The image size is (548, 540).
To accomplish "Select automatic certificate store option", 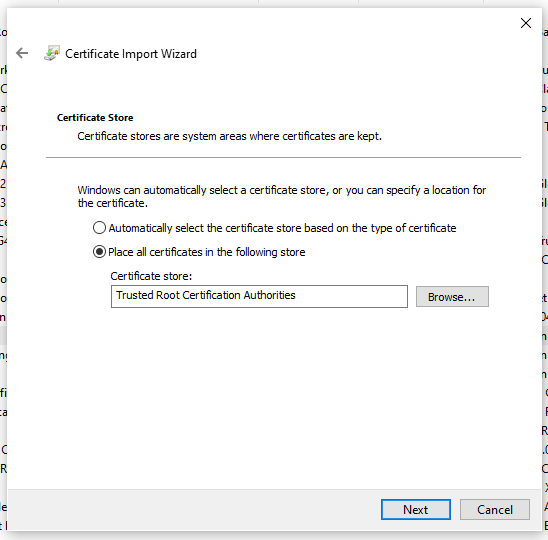I will tap(274, 228).
